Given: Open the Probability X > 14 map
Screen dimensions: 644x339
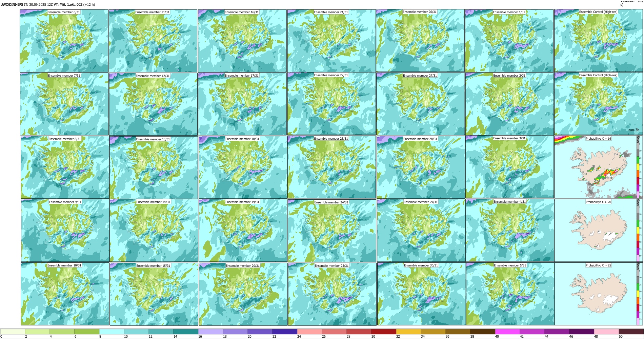Looking at the screenshot, I should pos(596,167).
